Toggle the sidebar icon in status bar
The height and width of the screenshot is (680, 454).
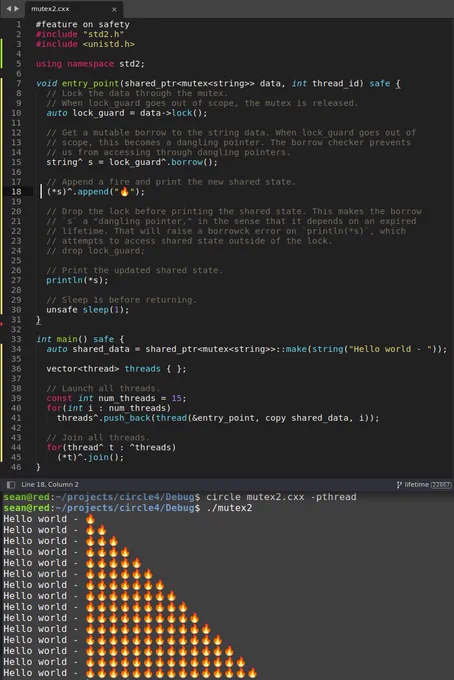[x=11, y=485]
